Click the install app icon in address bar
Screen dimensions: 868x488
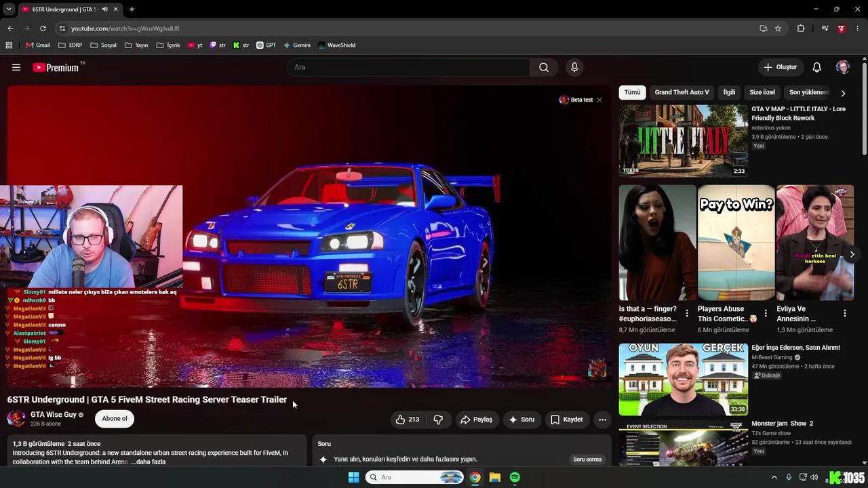click(764, 28)
